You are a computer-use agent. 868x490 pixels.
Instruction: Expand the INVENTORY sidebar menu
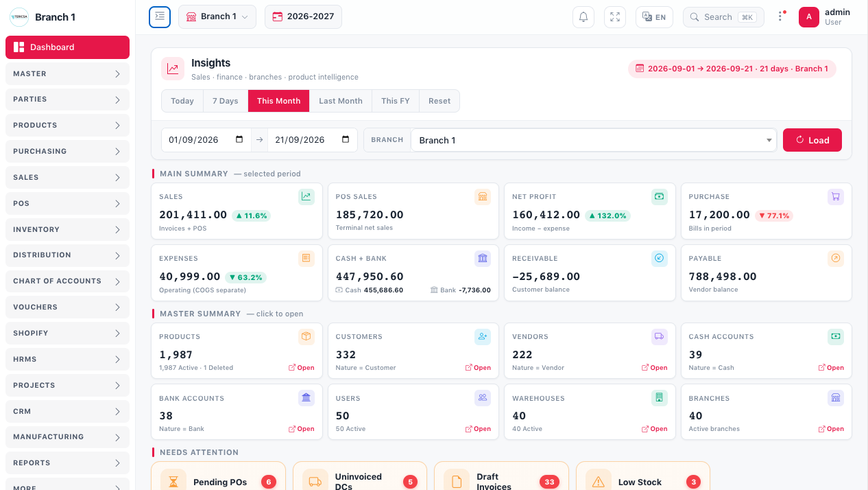[x=67, y=229]
